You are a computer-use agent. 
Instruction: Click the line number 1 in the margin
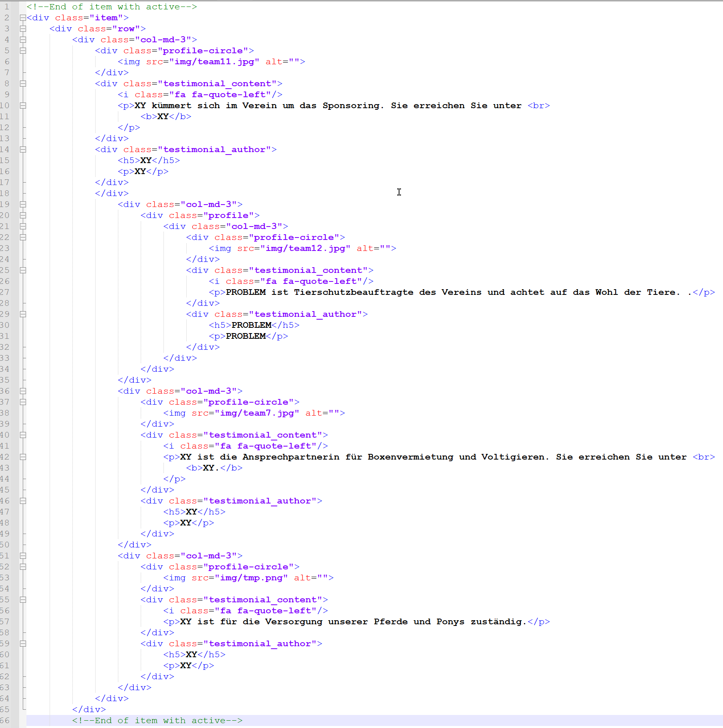click(7, 7)
